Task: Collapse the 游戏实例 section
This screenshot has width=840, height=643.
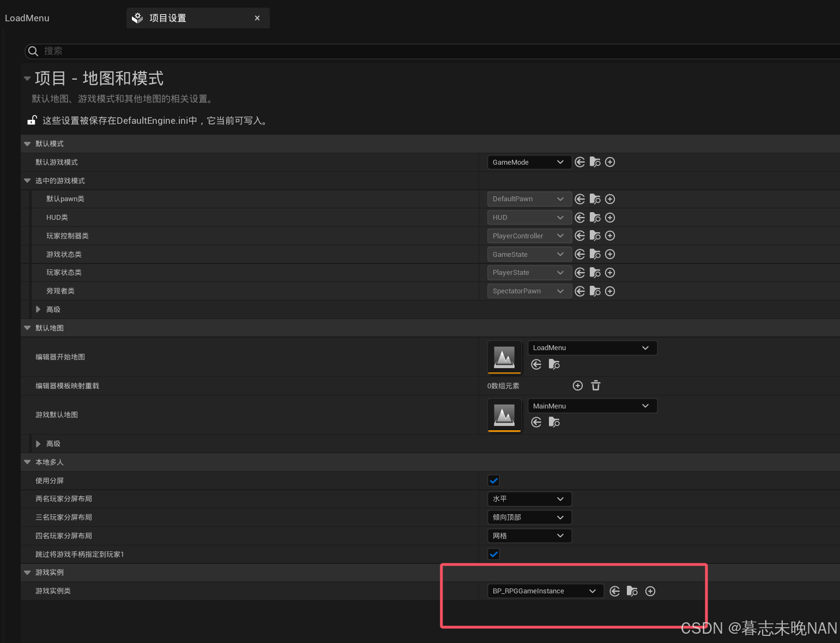Action: (x=27, y=573)
